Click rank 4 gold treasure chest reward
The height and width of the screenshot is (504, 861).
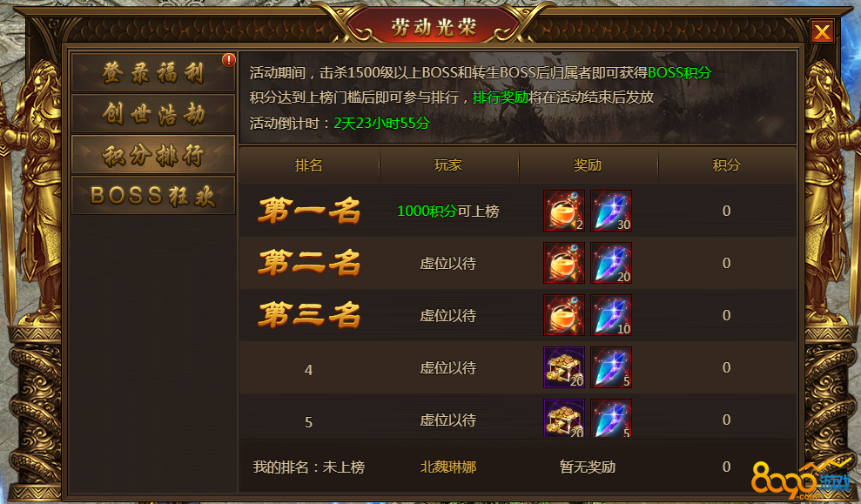564,367
